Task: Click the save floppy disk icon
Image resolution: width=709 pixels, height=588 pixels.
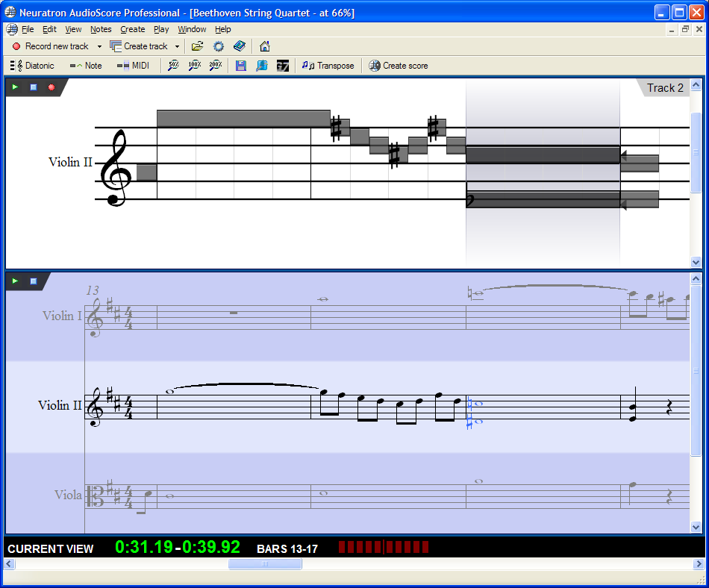Action: (x=240, y=66)
